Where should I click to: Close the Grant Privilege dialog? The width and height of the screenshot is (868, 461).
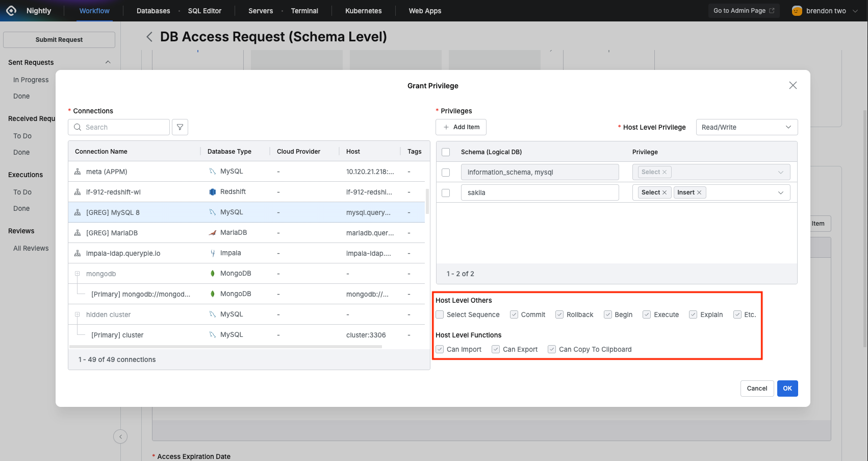pyautogui.click(x=793, y=85)
